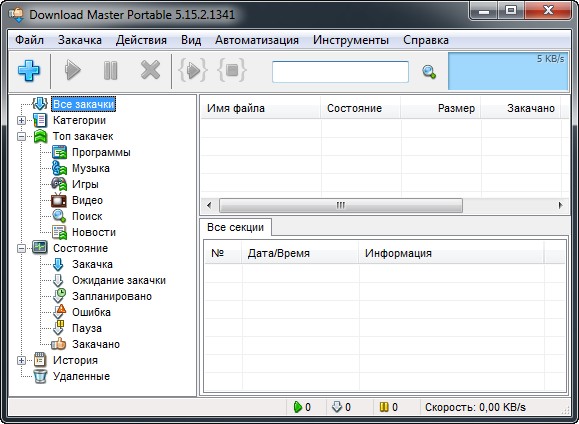Open the Файл menu
The image size is (579, 424).
point(30,40)
